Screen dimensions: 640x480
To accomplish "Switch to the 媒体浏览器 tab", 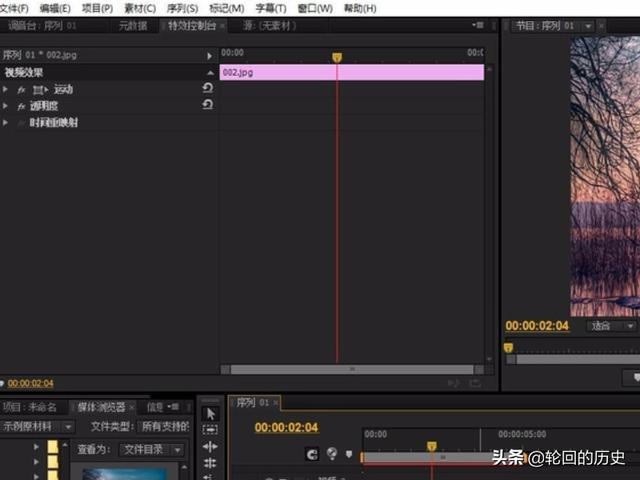I will point(101,407).
